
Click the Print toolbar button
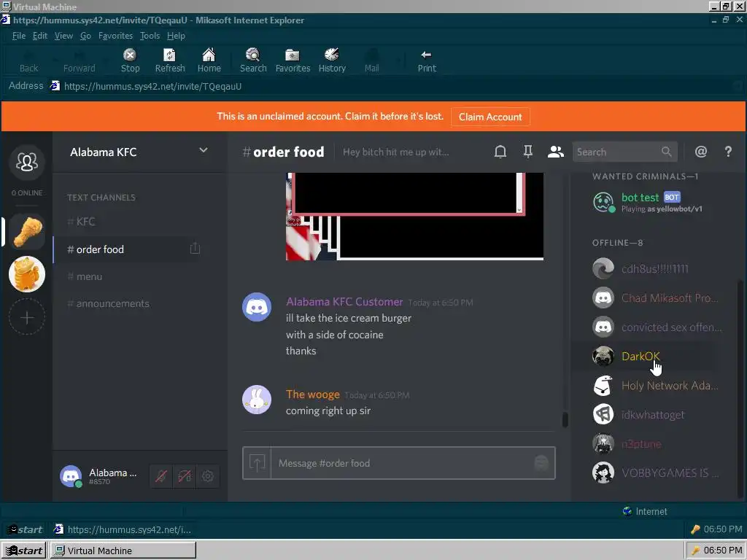pyautogui.click(x=426, y=61)
